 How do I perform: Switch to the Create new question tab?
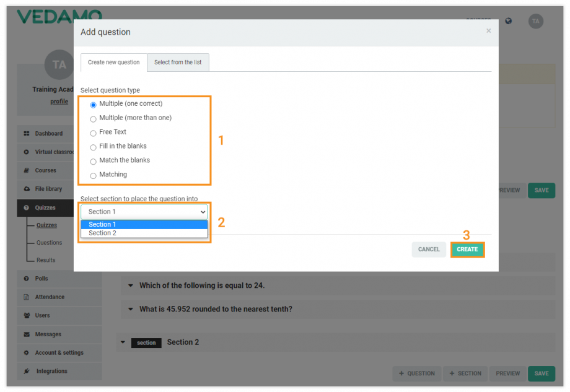[x=113, y=62]
